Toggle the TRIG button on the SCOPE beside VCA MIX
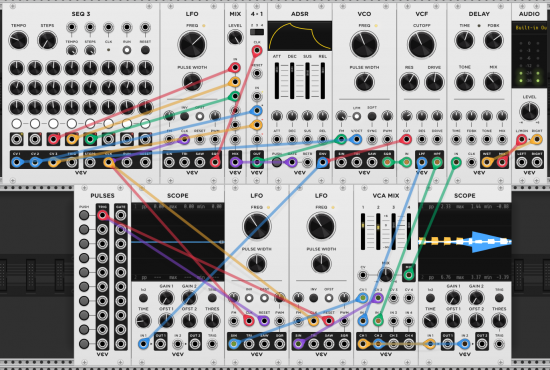 click(x=499, y=298)
